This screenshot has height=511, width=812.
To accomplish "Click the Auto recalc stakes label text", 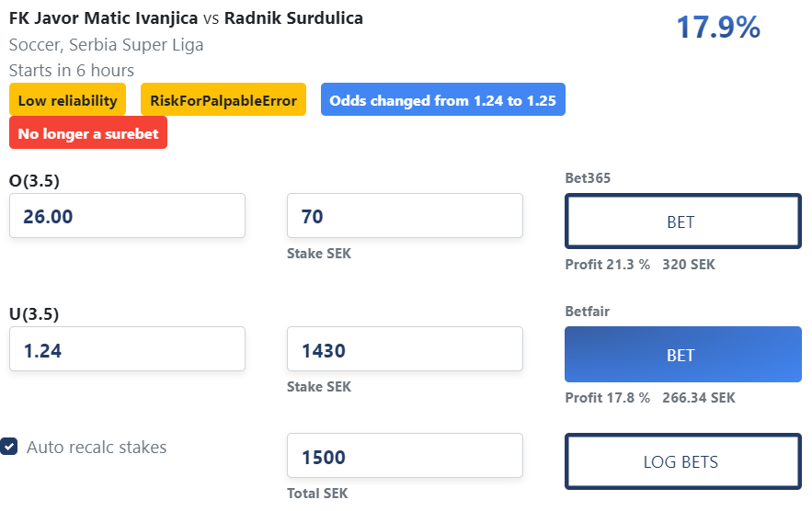I will click(x=97, y=447).
